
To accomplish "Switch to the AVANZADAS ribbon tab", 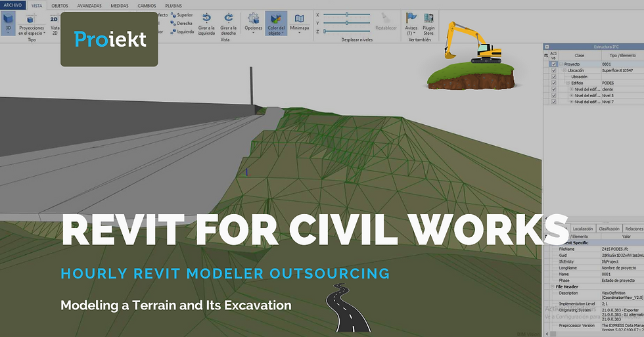I will coord(89,6).
